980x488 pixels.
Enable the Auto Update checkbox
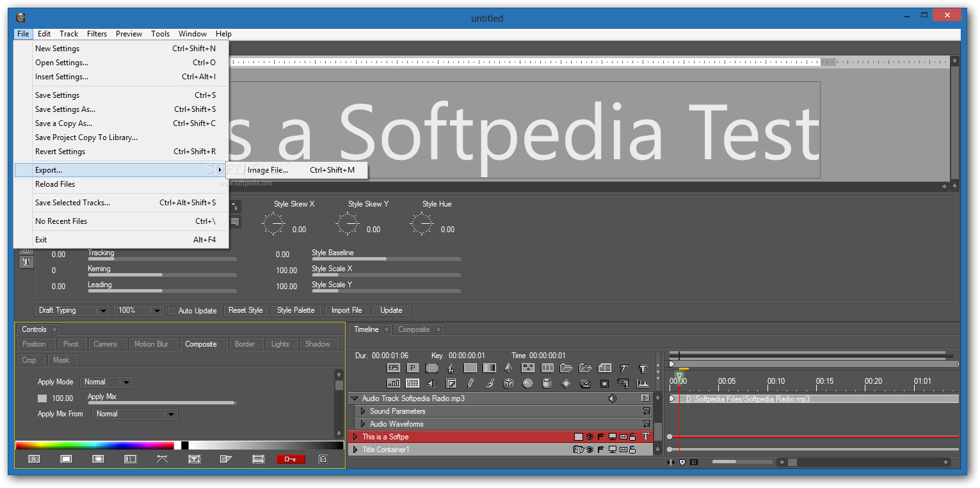(171, 311)
